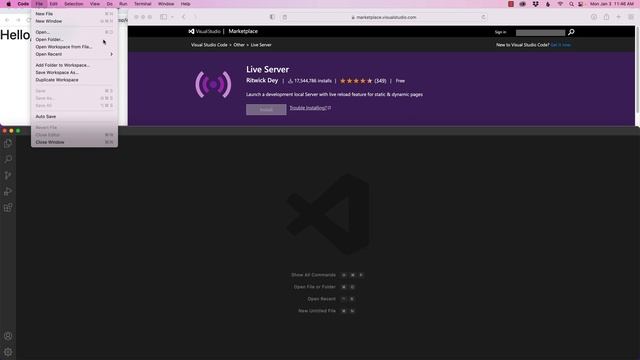Click the five-star rating of Live Server
This screenshot has width=640, height=360.
(356, 81)
